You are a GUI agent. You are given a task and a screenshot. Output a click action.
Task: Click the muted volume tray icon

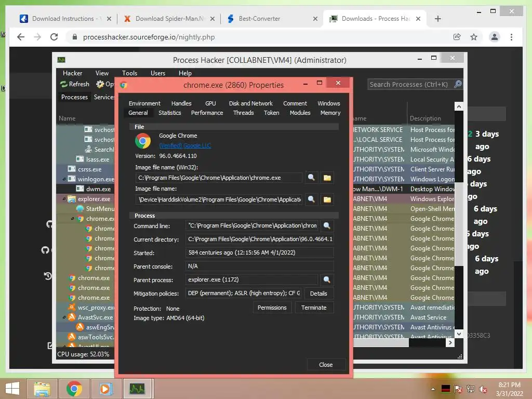483,389
